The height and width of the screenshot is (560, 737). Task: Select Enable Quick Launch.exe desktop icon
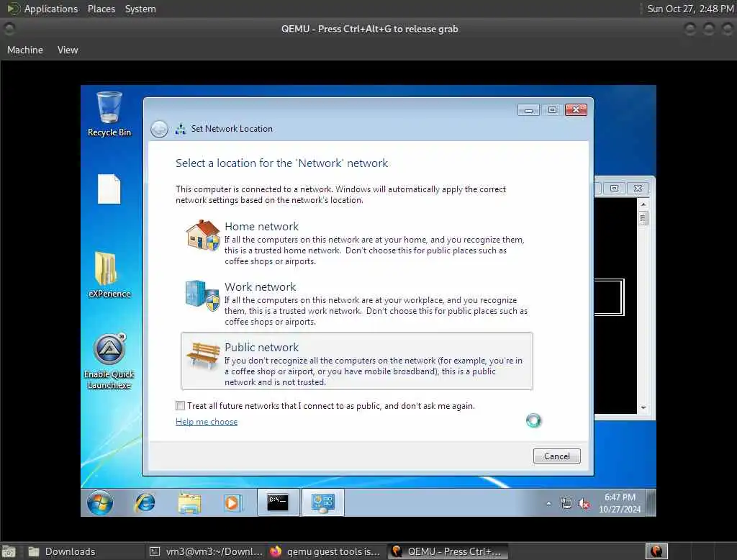click(x=109, y=361)
